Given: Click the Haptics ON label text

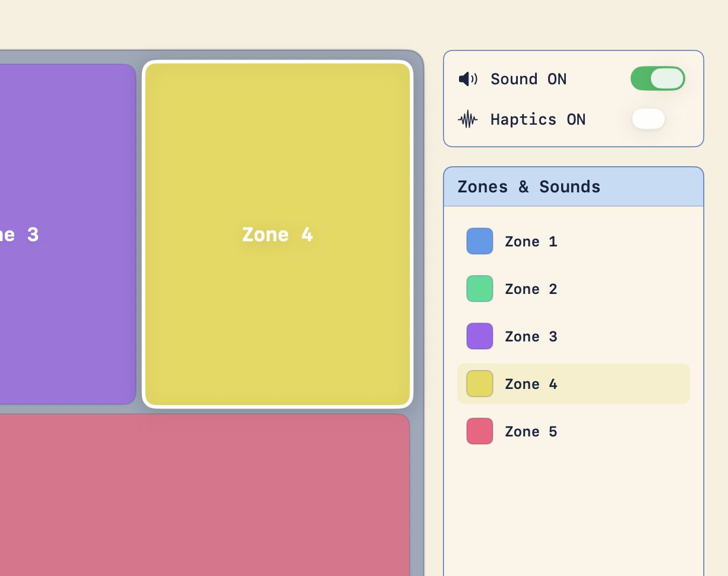Looking at the screenshot, I should [538, 119].
